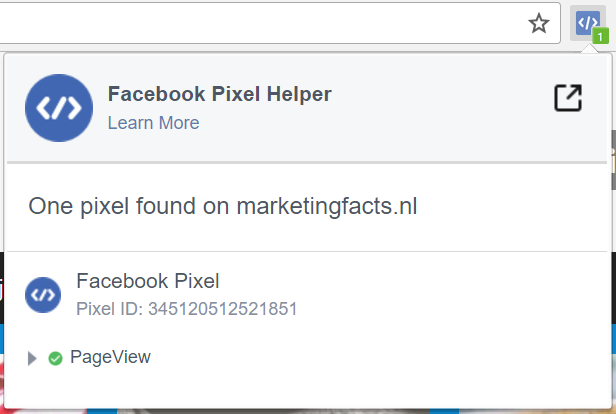Screen dimensions: 616x414
Task: Click the 'One pixel found' message text
Action: (x=130, y=207)
